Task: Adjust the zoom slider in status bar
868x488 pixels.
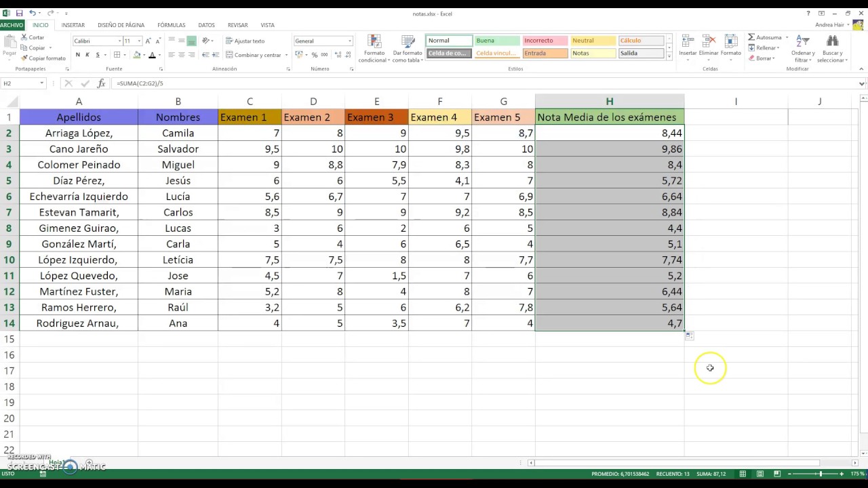Action: (820, 474)
